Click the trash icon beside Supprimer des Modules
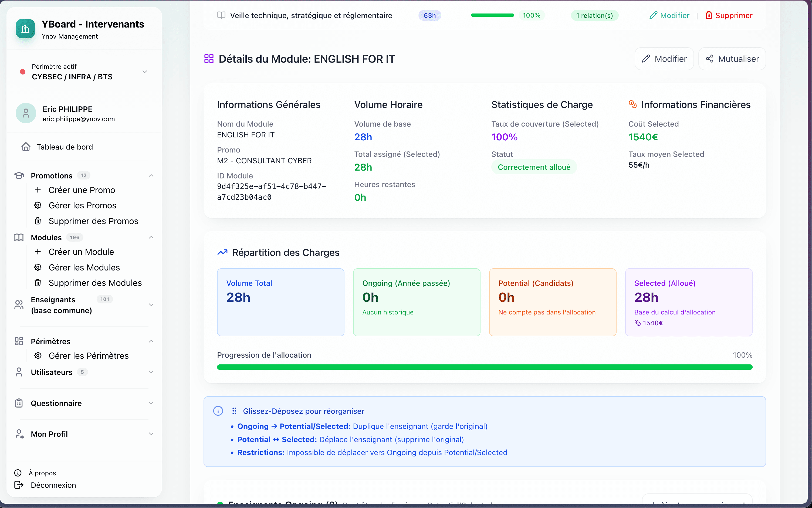 pos(38,283)
